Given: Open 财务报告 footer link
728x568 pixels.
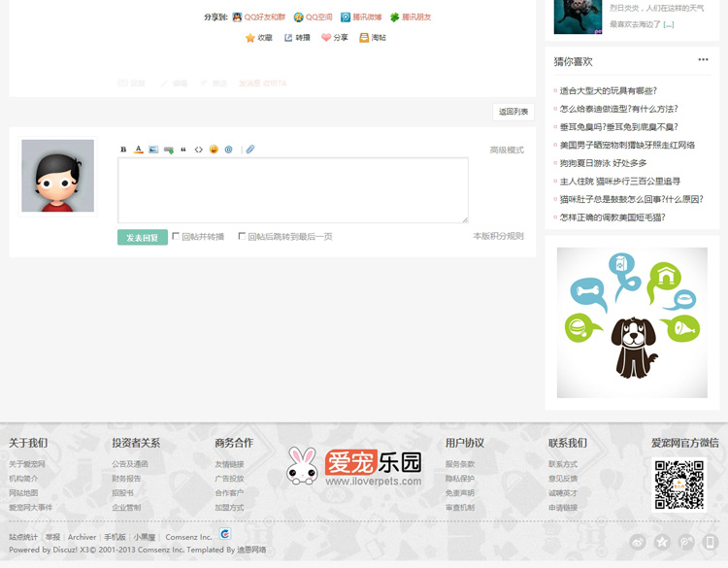Looking at the screenshot, I should click(x=126, y=479).
